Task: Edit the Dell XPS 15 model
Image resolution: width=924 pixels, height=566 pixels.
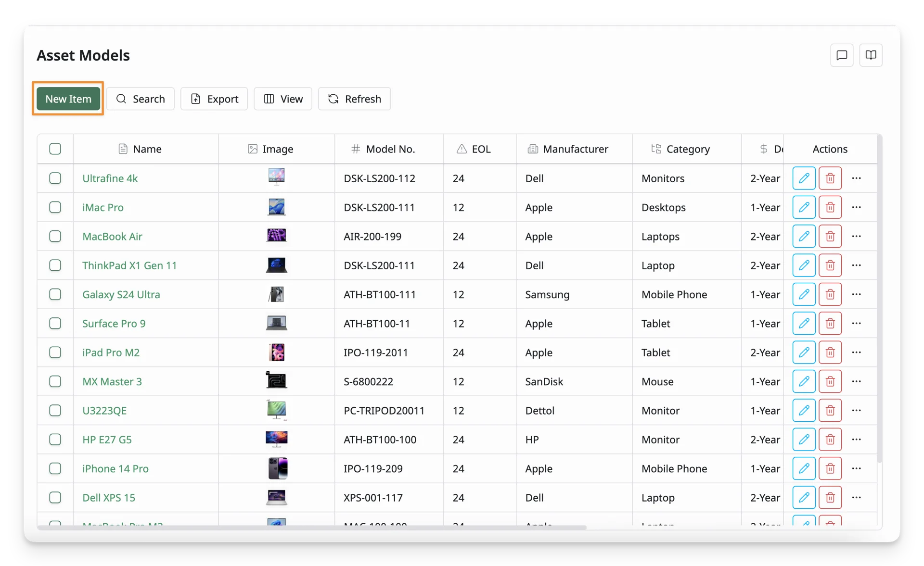Action: 804,497
